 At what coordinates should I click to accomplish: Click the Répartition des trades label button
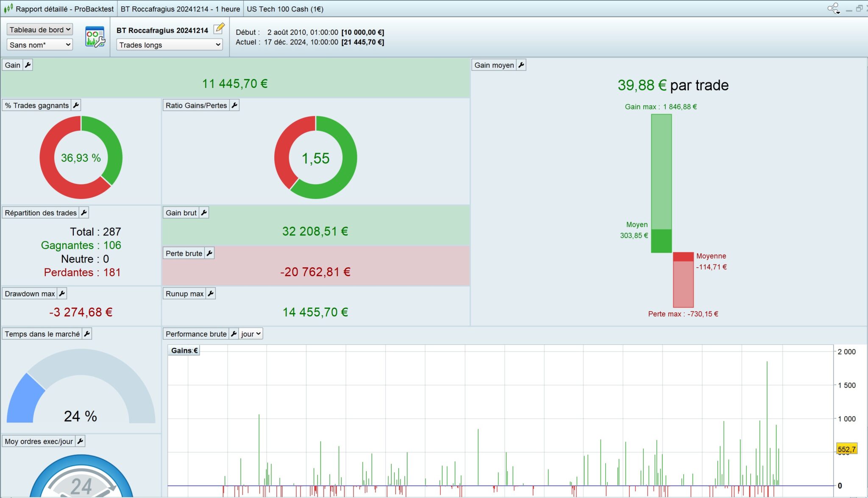pyautogui.click(x=41, y=213)
